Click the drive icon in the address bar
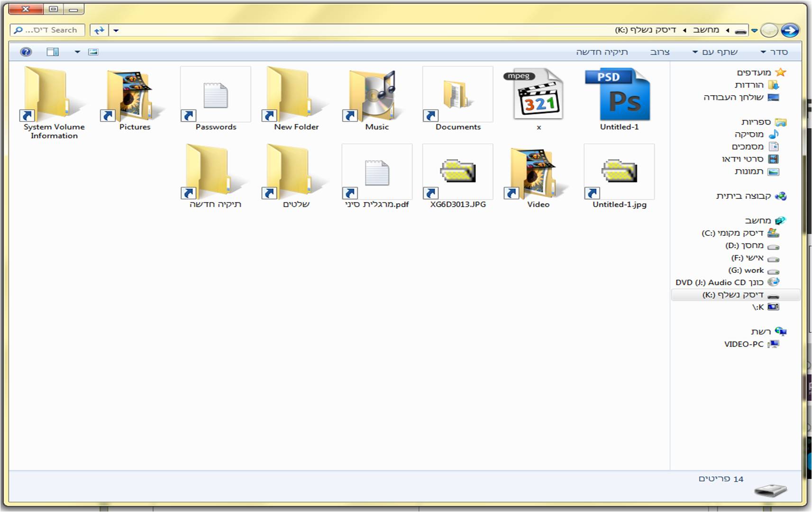 click(740, 31)
